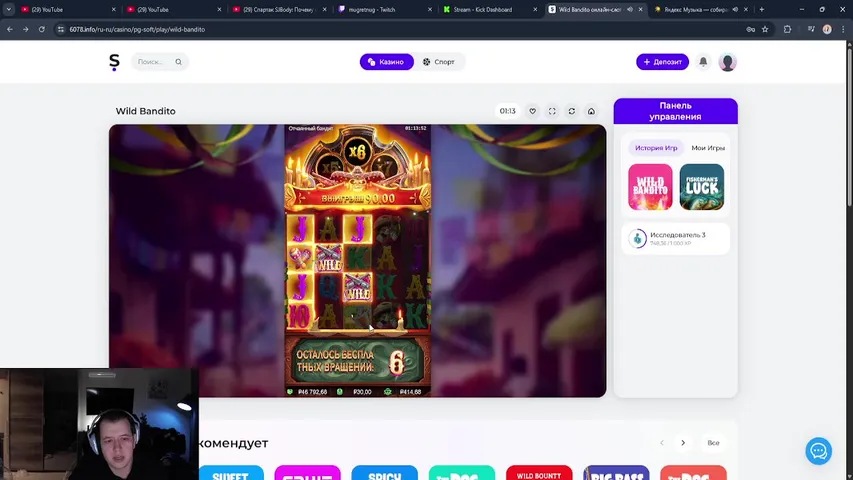Reload the game with refresh icon

(571, 111)
